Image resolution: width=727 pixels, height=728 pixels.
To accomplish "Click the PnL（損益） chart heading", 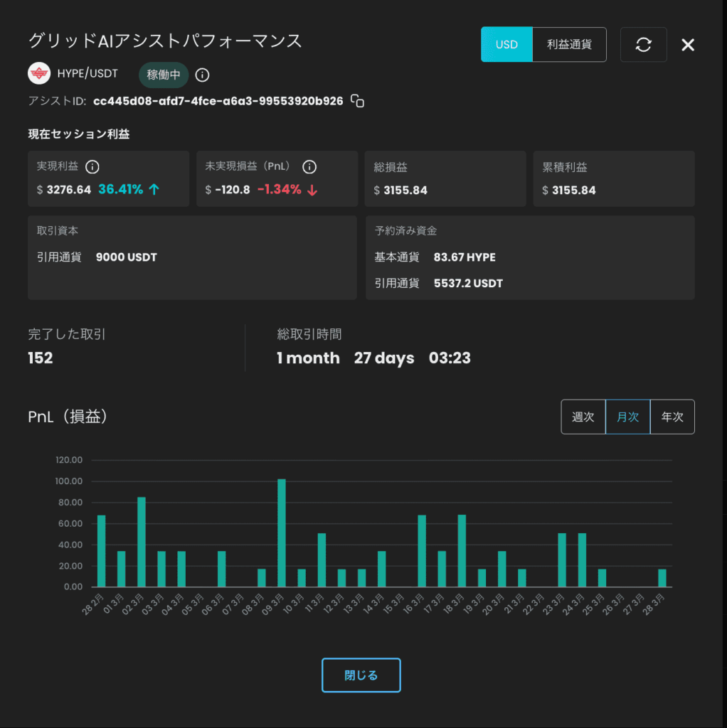I will pos(68,417).
